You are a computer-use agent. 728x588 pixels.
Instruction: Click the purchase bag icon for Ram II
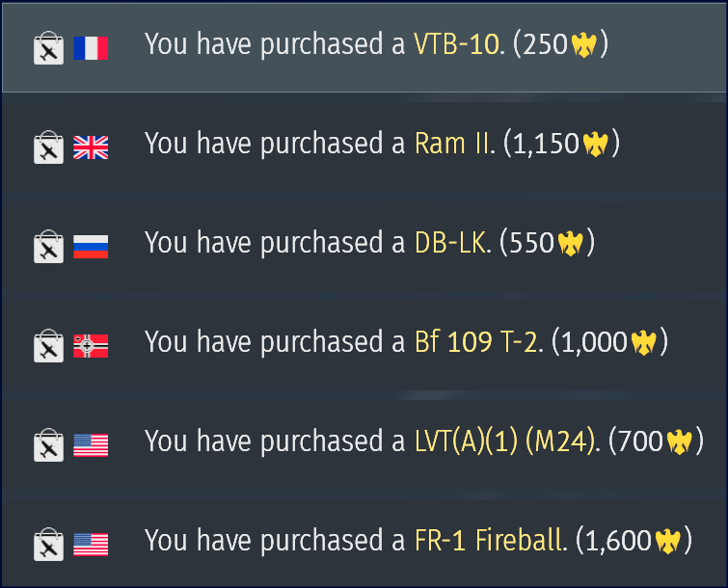pos(48,147)
